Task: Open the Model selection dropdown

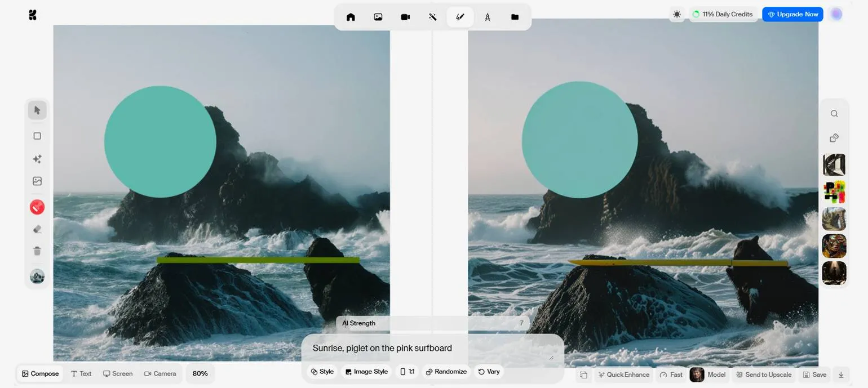Action: [x=708, y=374]
